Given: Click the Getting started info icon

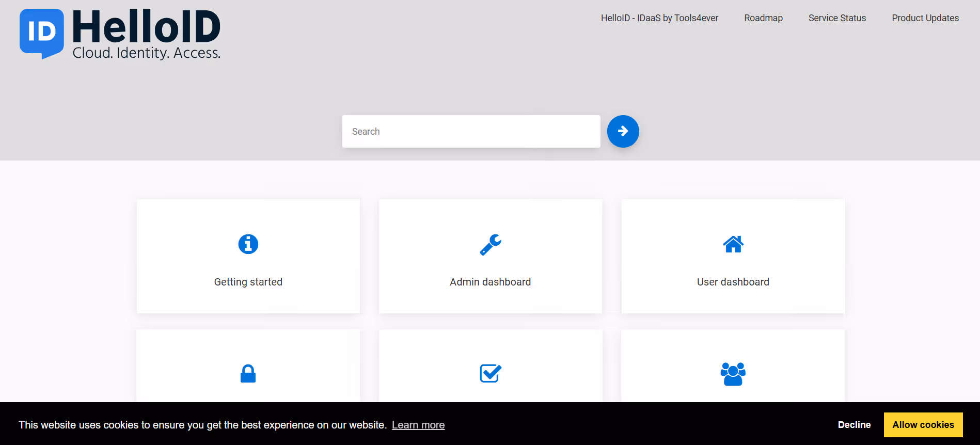Looking at the screenshot, I should coord(248,244).
